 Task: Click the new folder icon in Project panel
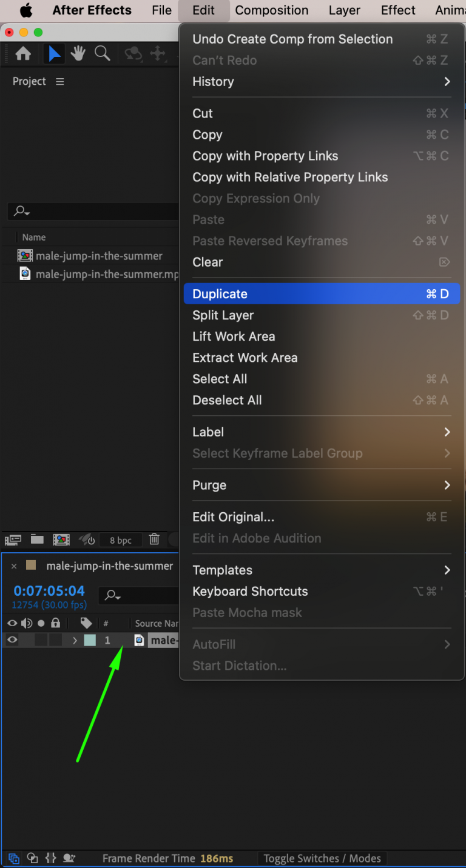point(37,539)
